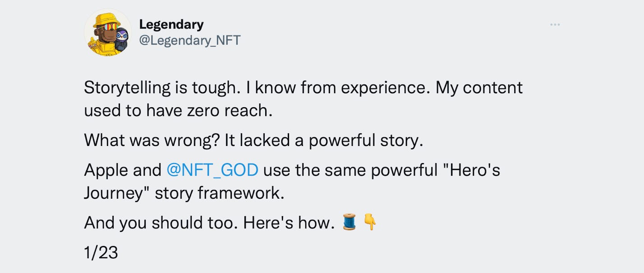Open the @NFT_GOD mention link
The height and width of the screenshot is (273, 644).
(212, 170)
